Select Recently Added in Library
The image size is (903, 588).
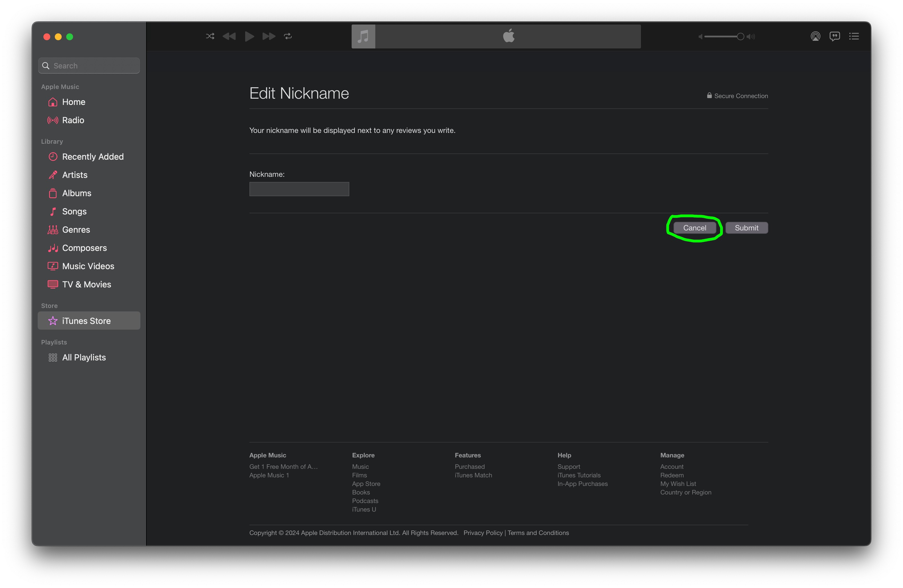coord(92,157)
